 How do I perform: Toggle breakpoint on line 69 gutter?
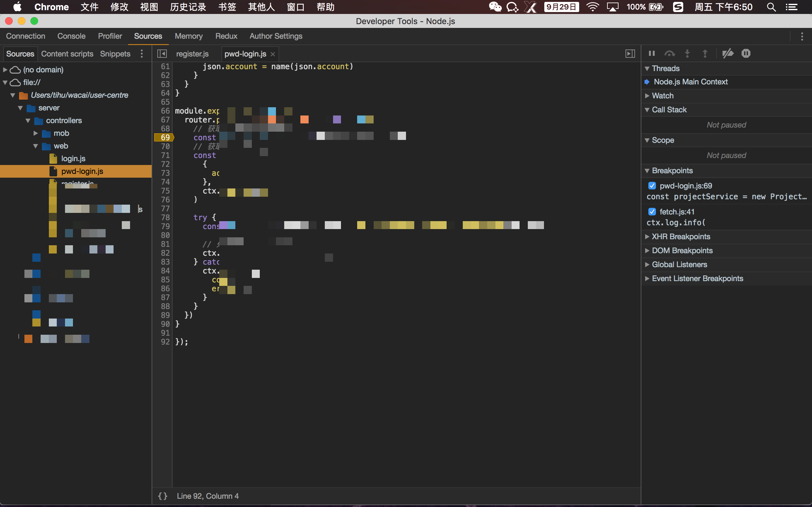[x=164, y=137]
